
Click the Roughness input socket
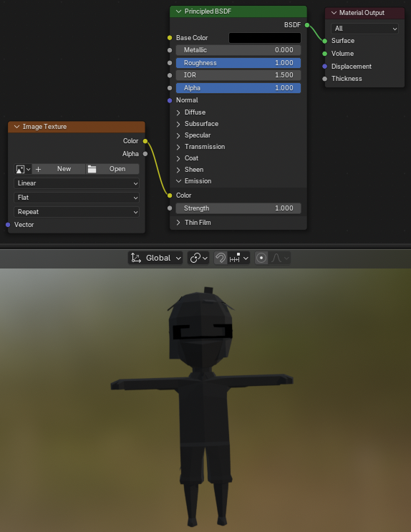170,63
